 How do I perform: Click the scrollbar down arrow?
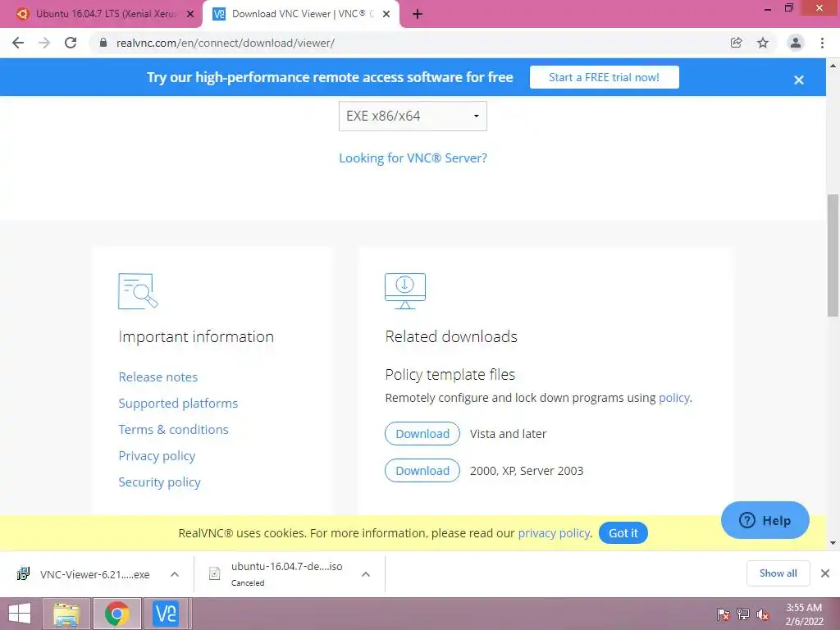[833, 543]
